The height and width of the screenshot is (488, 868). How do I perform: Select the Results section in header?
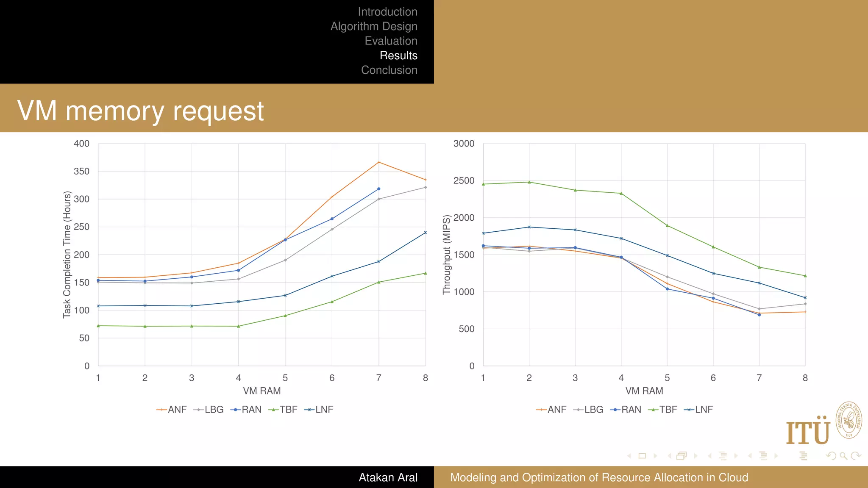(x=398, y=55)
